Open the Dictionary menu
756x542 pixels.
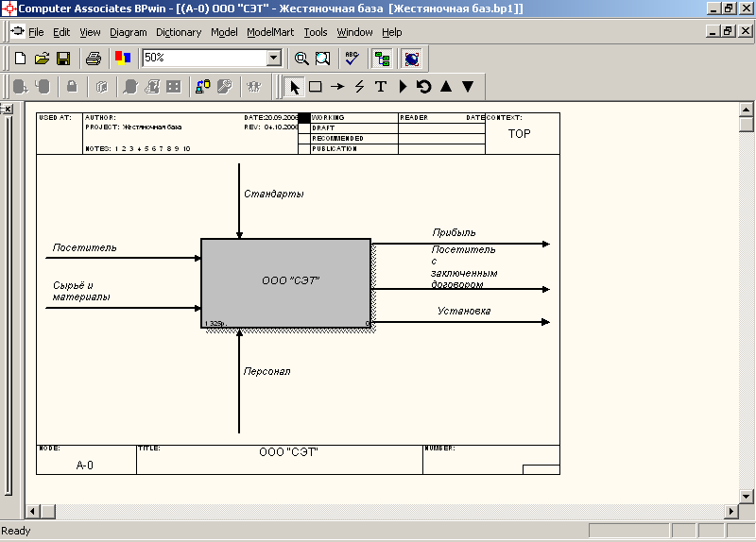179,32
